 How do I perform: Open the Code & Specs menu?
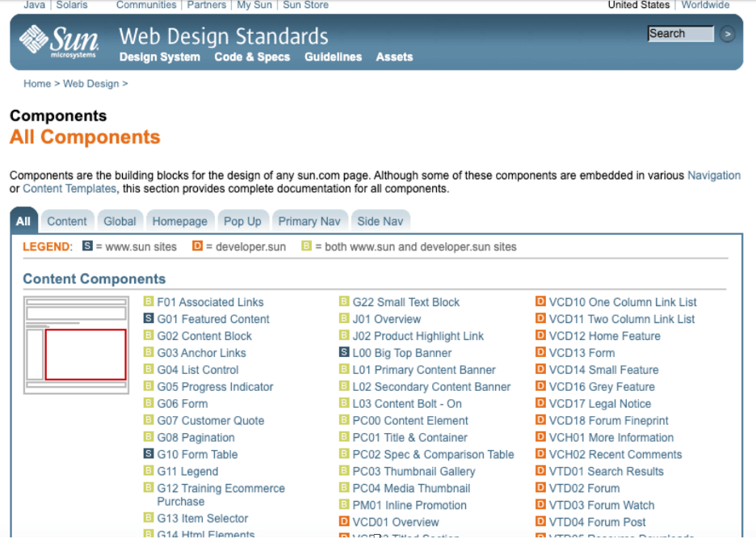252,57
